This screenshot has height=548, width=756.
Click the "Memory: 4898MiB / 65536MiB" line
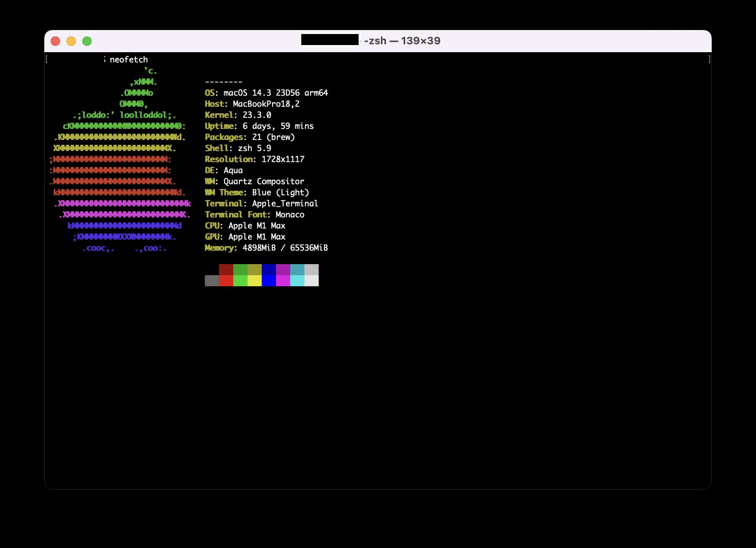[266, 248]
